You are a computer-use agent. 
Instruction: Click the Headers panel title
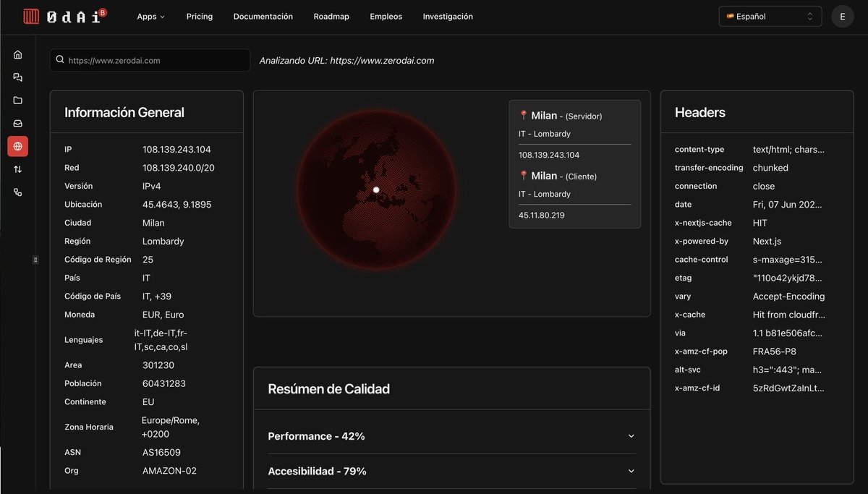699,112
